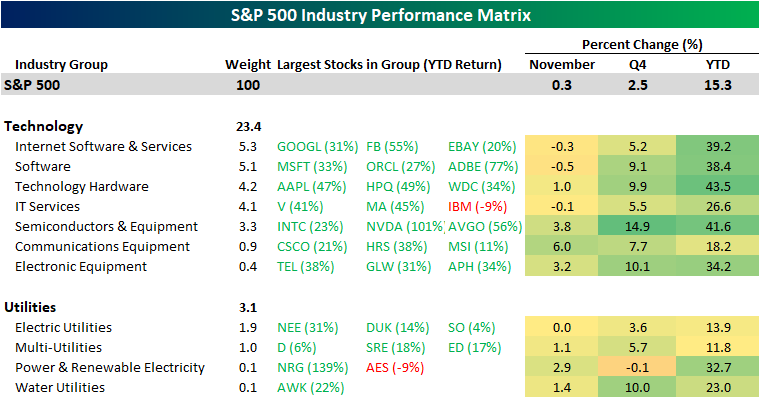Click the GOOGL (31%) ticker
Viewport: 759px width, 399px height.
318,147
